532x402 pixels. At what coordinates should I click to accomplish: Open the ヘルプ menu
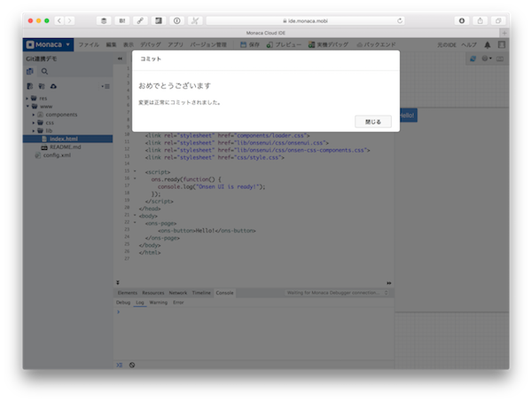(x=469, y=44)
